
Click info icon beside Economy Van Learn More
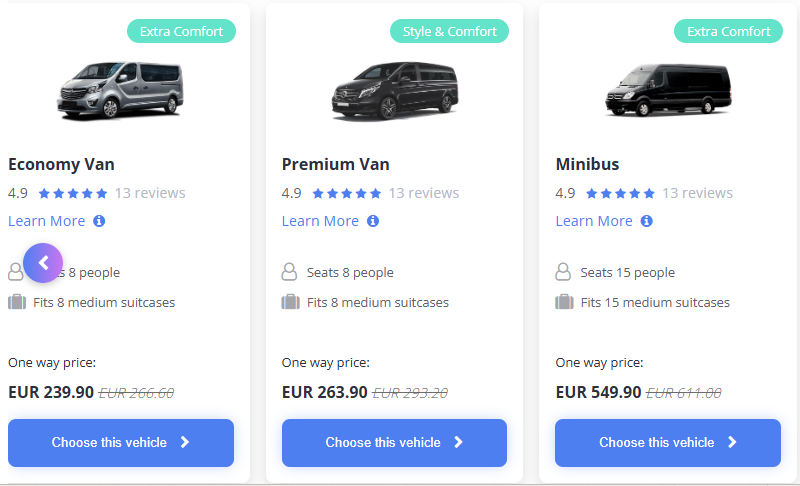click(x=99, y=221)
